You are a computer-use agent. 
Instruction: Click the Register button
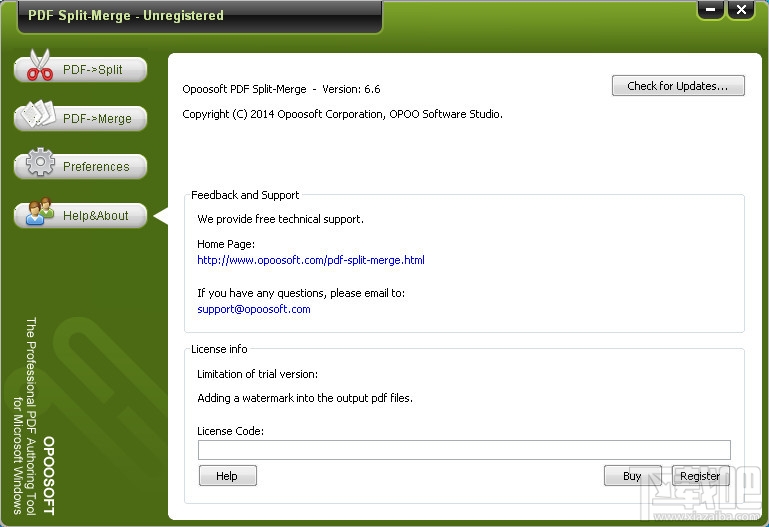tap(700, 476)
